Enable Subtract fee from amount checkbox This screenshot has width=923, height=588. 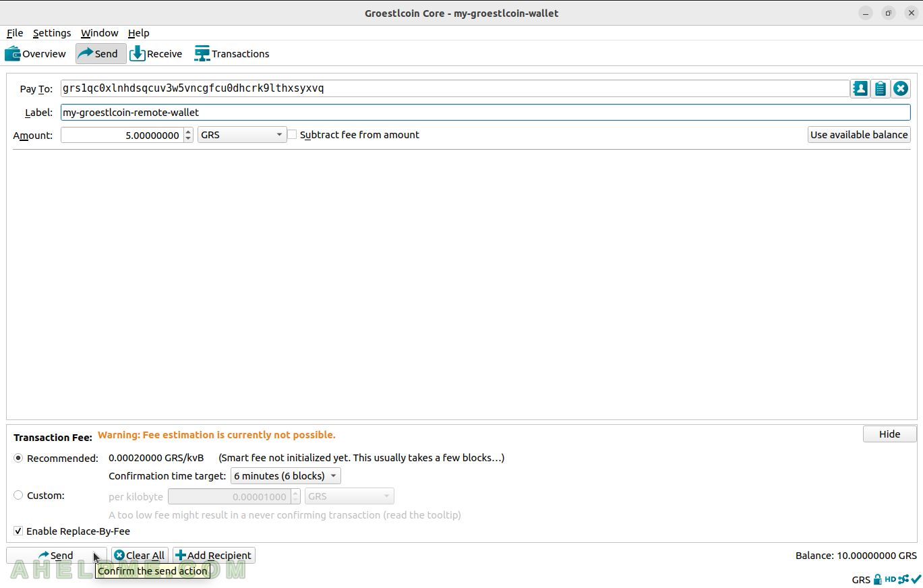tap(293, 135)
